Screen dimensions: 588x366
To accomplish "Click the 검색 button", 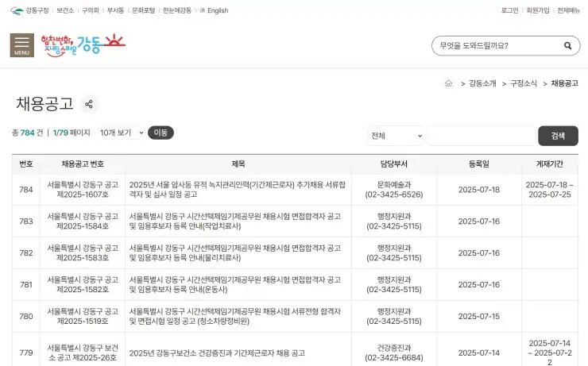I will click(x=558, y=136).
